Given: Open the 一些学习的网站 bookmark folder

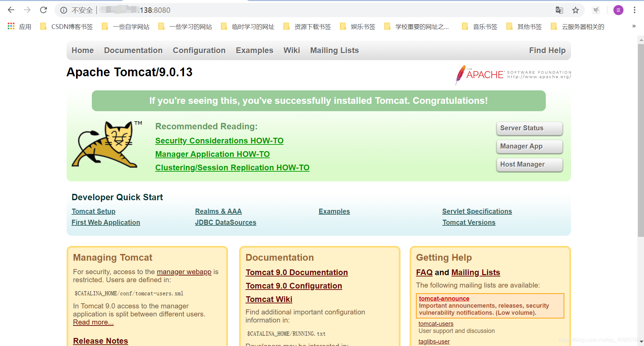Looking at the screenshot, I should [185, 27].
